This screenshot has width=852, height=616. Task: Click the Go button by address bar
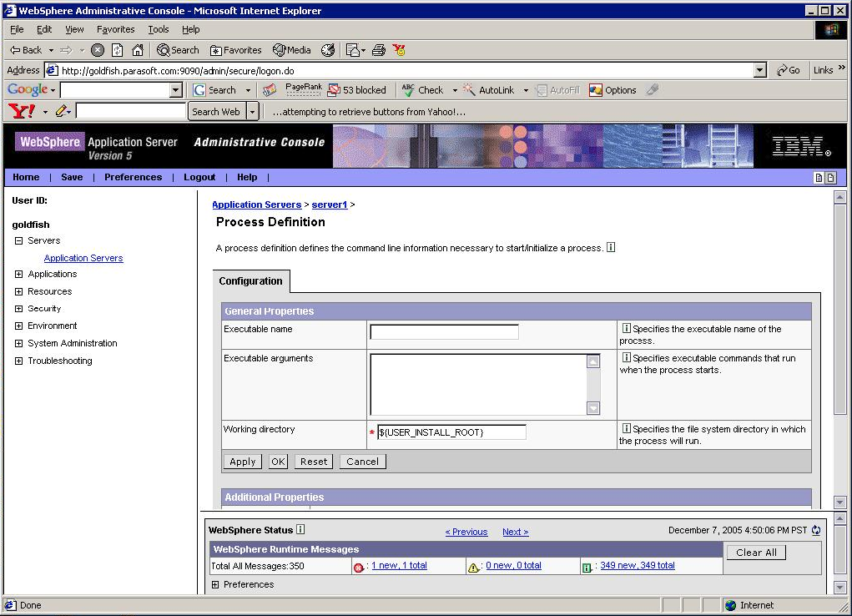[789, 70]
